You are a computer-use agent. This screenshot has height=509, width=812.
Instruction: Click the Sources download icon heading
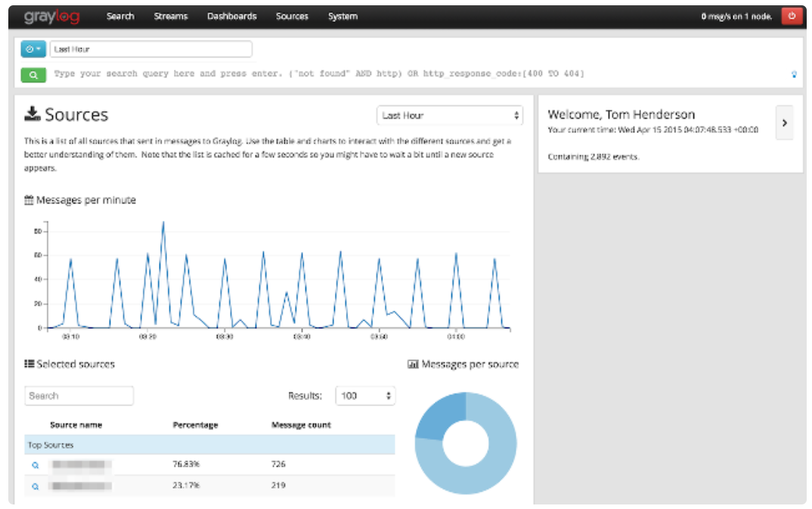pos(32,114)
